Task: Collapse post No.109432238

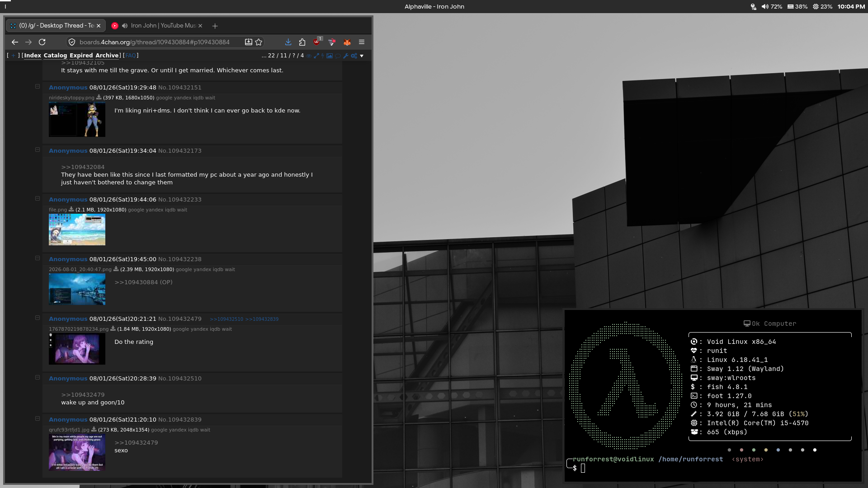Action: (38, 258)
